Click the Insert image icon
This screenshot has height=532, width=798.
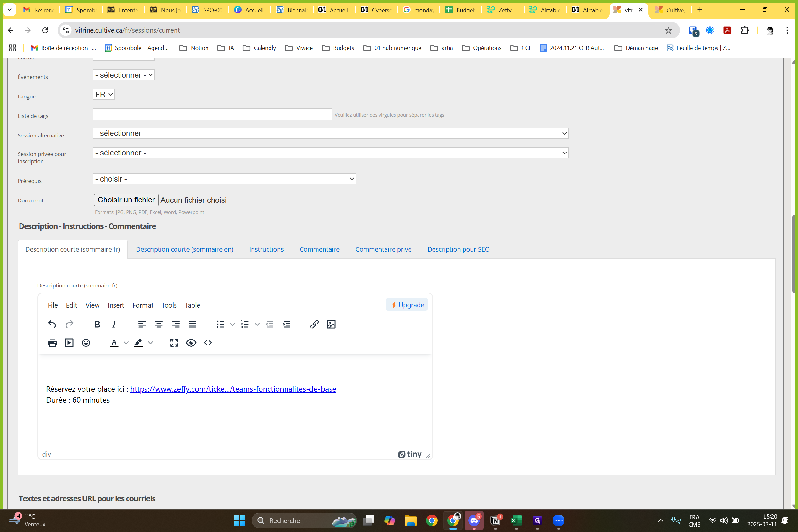tap(331, 324)
